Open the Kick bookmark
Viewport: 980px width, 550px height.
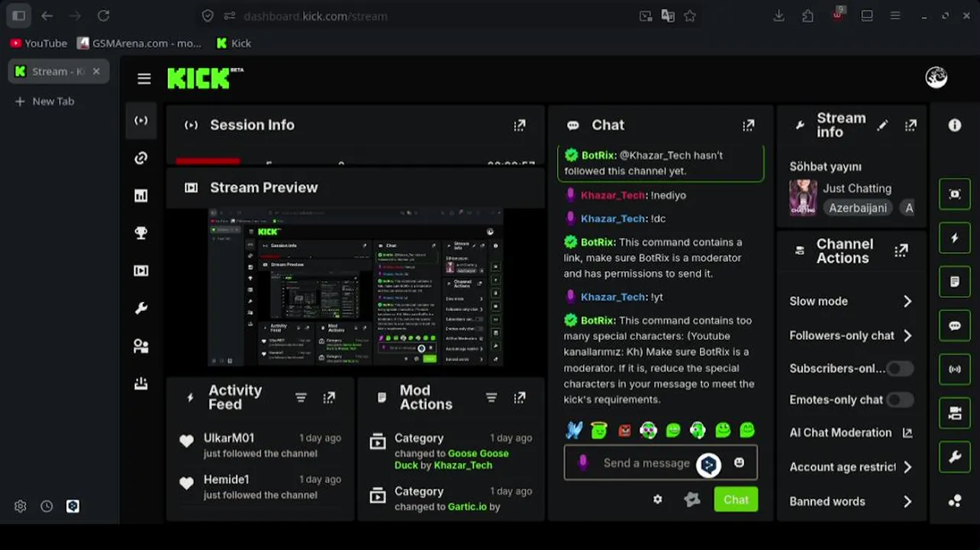(234, 44)
